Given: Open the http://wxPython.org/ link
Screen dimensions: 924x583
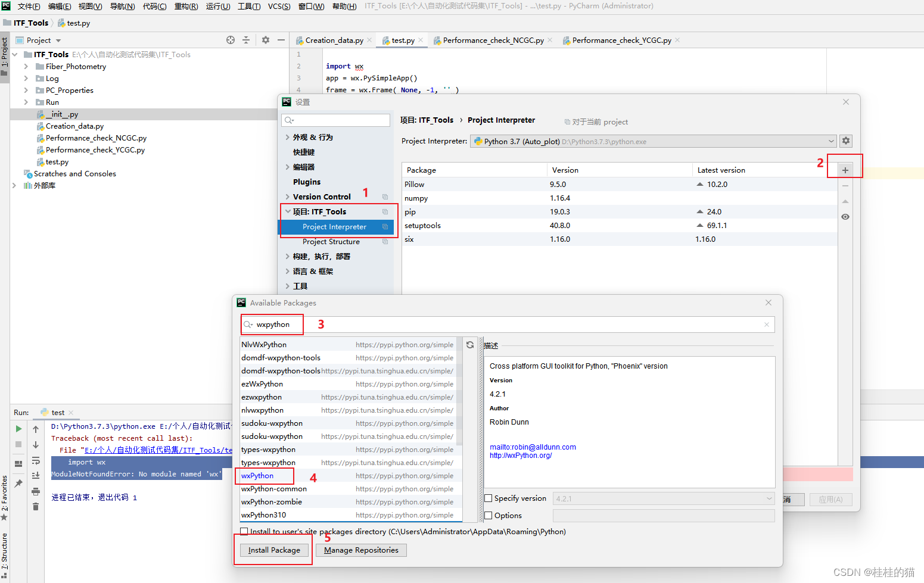Looking at the screenshot, I should 521,456.
